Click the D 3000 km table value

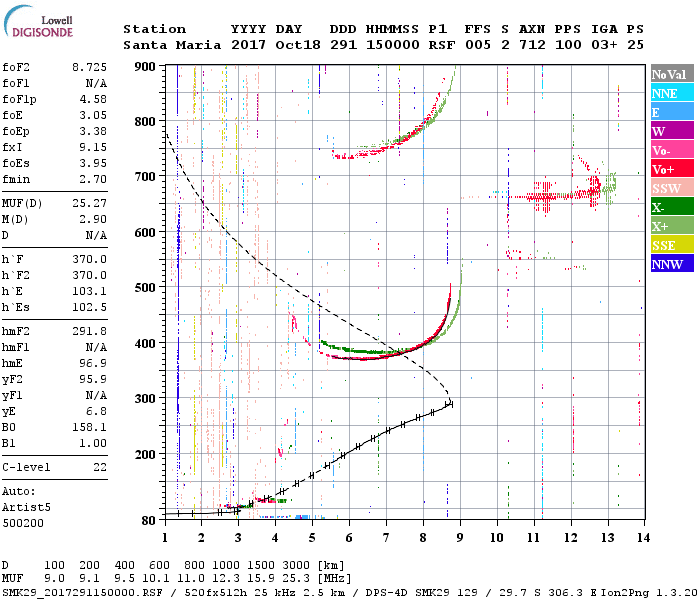[x=296, y=566]
